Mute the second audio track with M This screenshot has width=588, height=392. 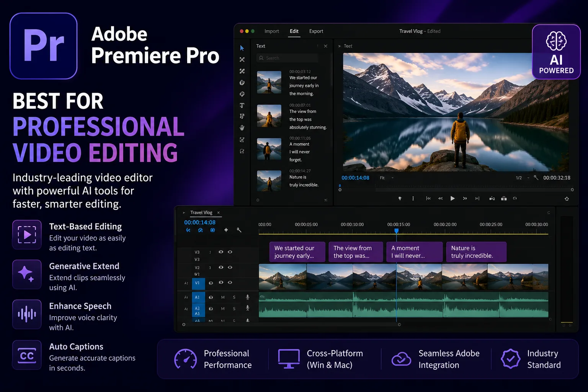(223, 309)
